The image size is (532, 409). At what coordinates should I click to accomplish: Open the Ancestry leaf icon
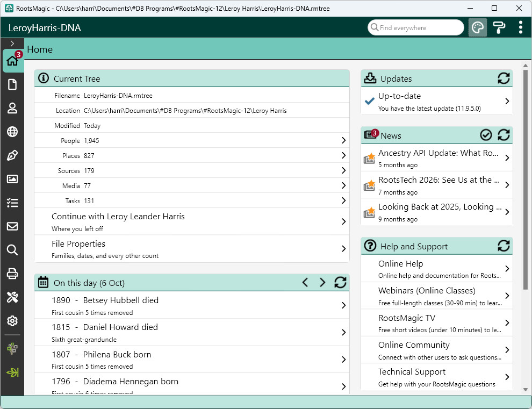(12, 372)
